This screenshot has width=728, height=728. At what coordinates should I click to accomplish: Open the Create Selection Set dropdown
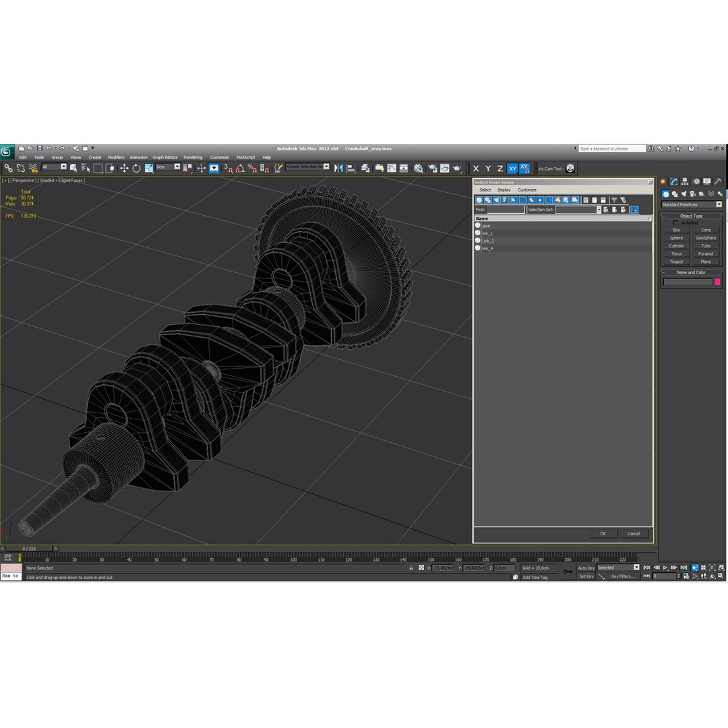(x=307, y=166)
